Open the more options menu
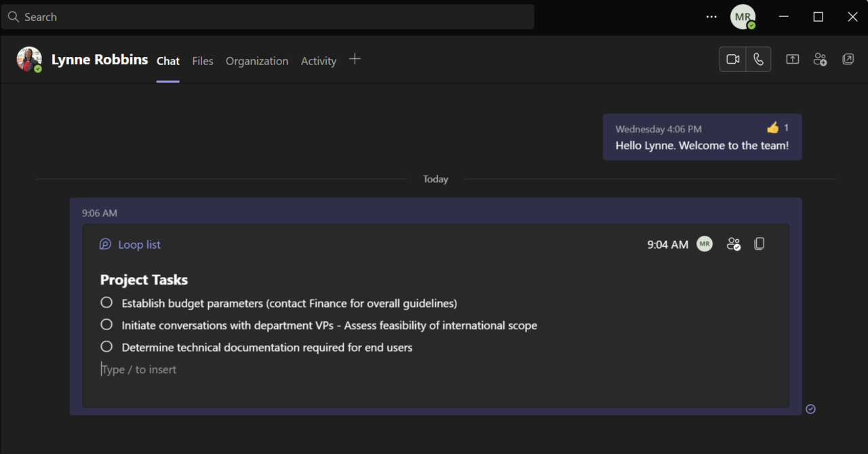 [711, 16]
